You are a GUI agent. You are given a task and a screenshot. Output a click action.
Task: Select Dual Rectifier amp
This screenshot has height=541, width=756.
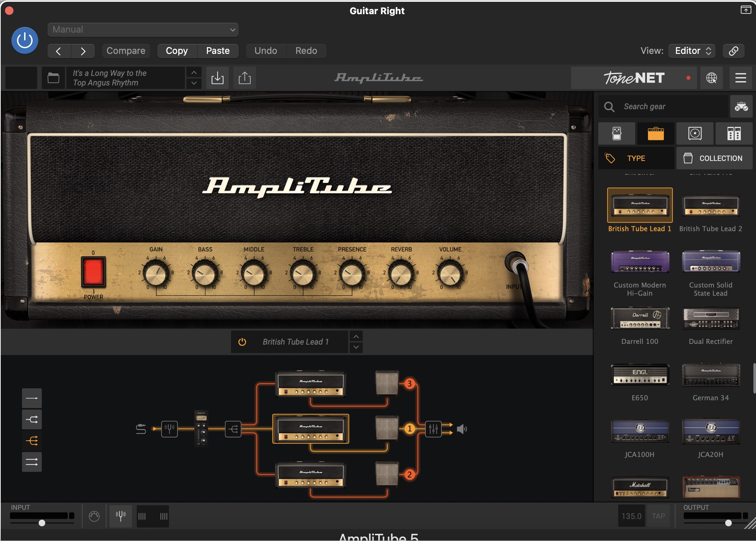click(x=711, y=318)
